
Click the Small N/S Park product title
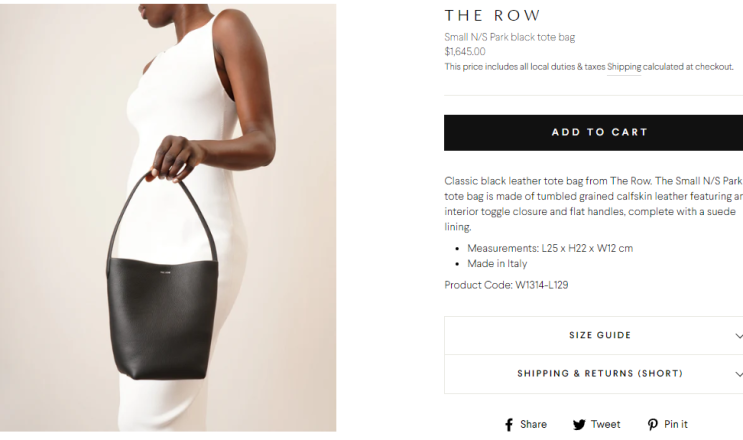click(509, 37)
